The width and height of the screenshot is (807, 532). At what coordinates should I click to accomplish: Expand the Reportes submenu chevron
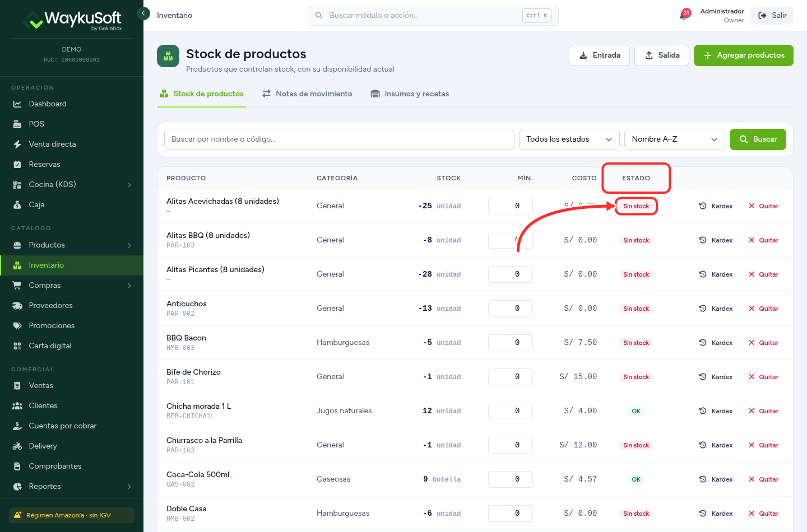(129, 487)
